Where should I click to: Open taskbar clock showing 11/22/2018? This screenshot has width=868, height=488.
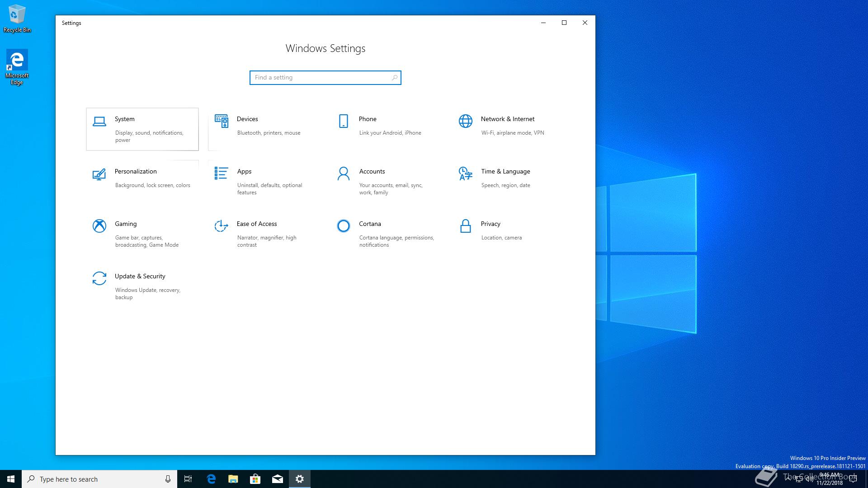coord(830,479)
